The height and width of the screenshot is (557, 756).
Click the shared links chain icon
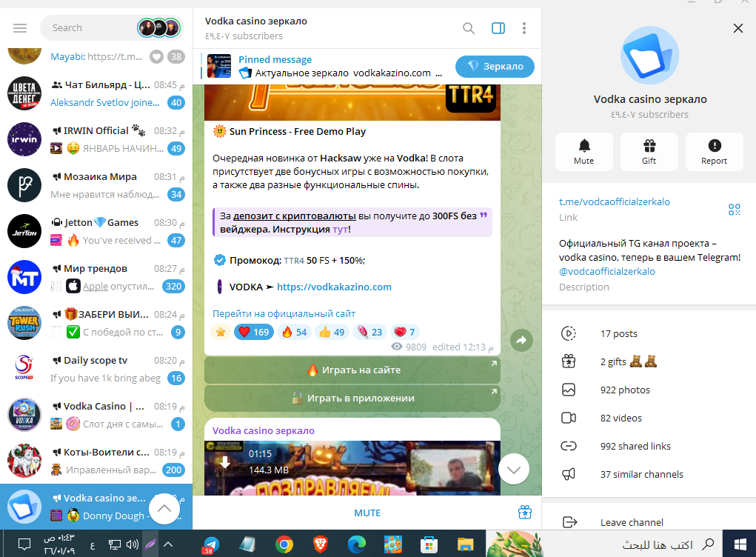click(x=569, y=446)
